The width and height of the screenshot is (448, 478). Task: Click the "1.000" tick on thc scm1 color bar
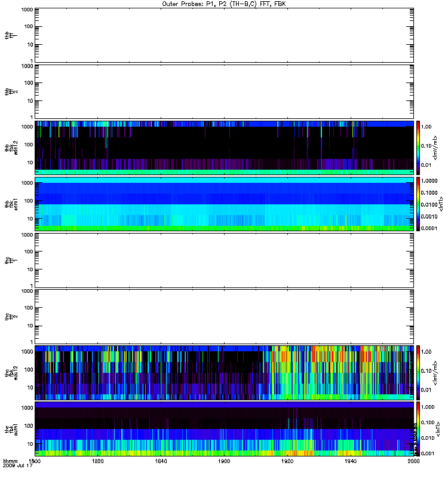[428, 407]
